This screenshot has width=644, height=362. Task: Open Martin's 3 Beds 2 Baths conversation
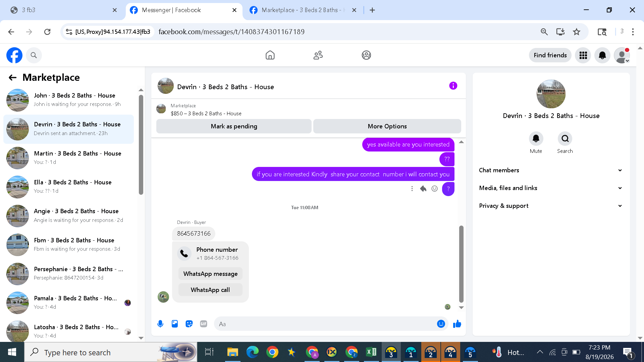pos(68,158)
